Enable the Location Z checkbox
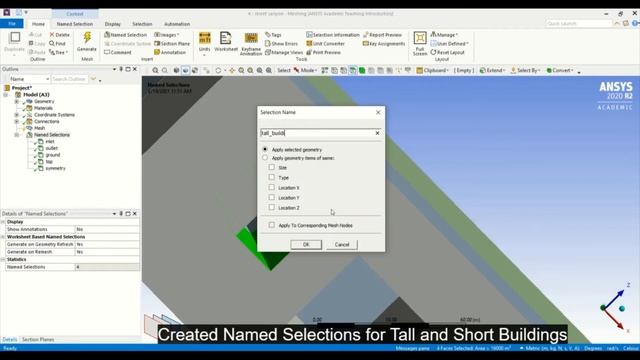The image size is (640, 360). click(271, 207)
